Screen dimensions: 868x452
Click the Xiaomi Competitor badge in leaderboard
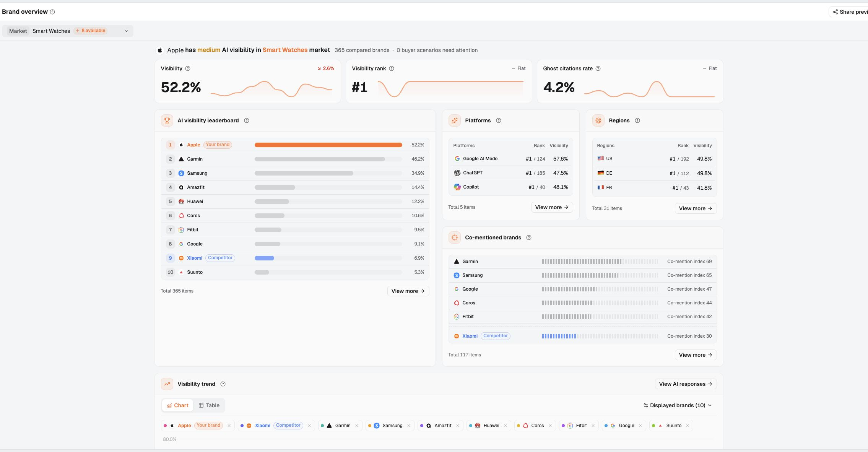[220, 258]
